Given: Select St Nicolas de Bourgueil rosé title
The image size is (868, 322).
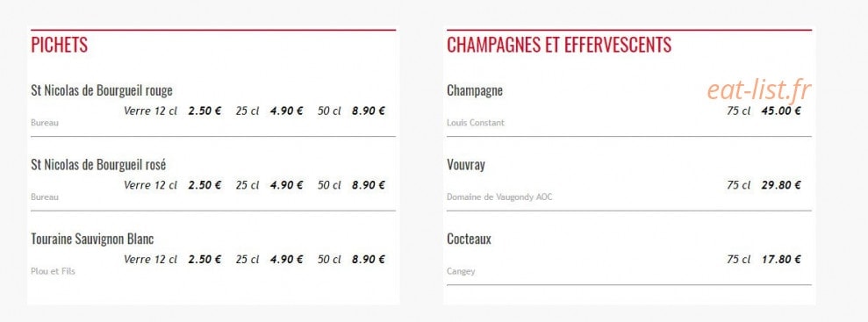Looking at the screenshot, I should pyautogui.click(x=98, y=165).
